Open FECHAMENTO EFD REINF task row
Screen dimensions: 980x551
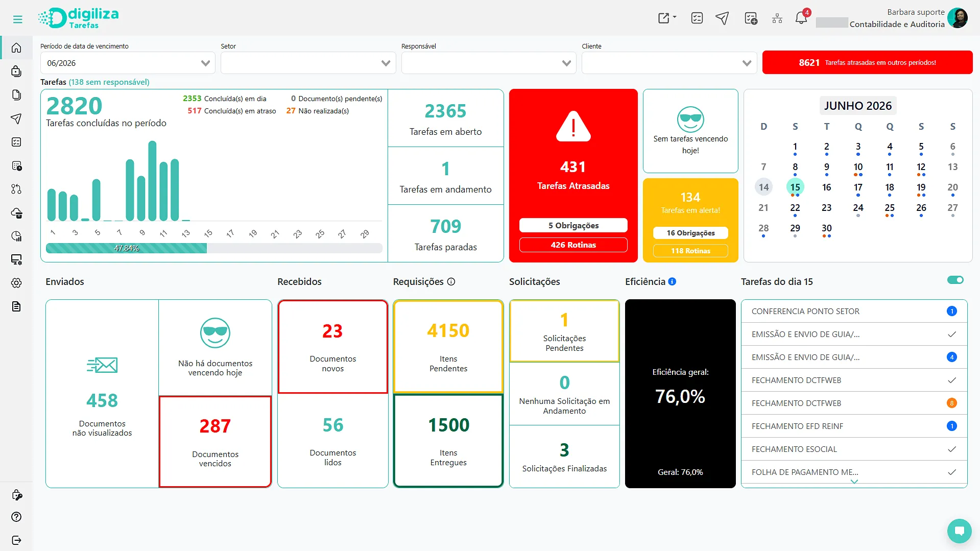[x=854, y=426]
